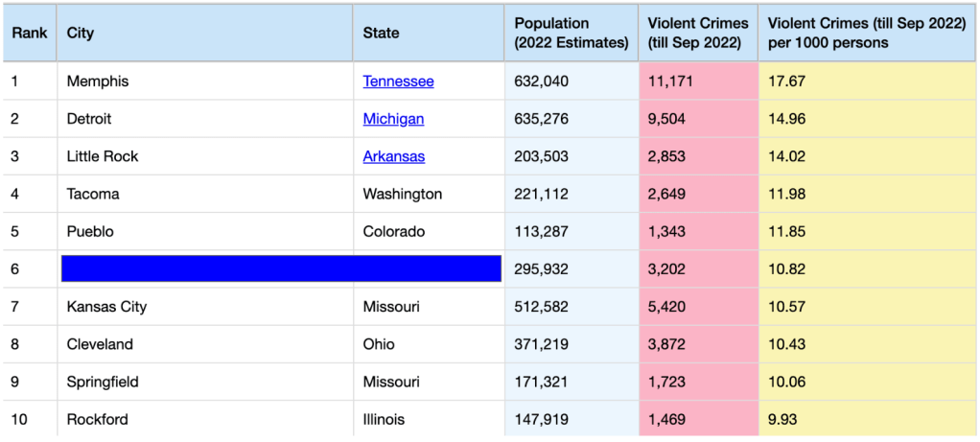Click the State column header
This screenshot has width=980, height=442.
pos(381,33)
